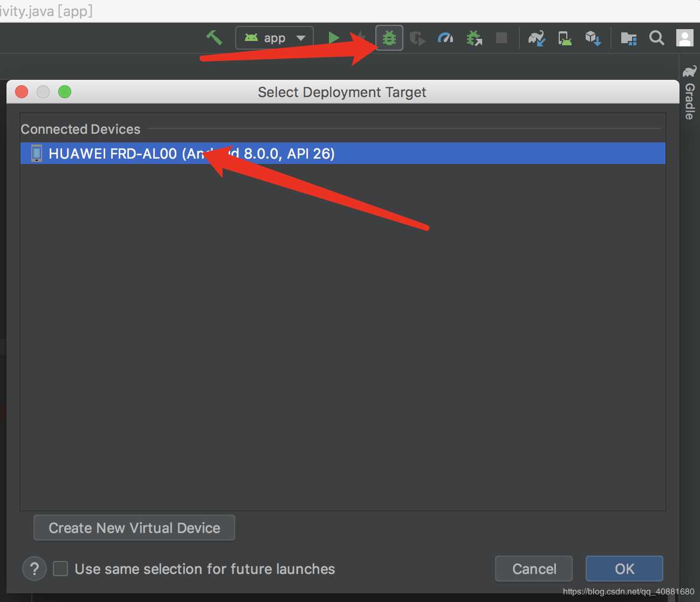Click the 'Connected Devices' section label
The width and height of the screenshot is (700, 602).
click(x=80, y=129)
